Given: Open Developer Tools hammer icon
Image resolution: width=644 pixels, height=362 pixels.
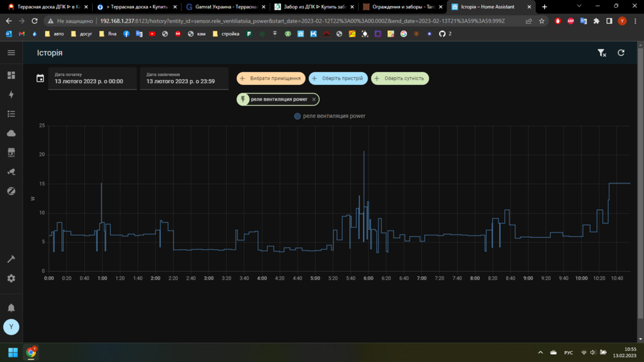Looking at the screenshot, I should pos(11,259).
